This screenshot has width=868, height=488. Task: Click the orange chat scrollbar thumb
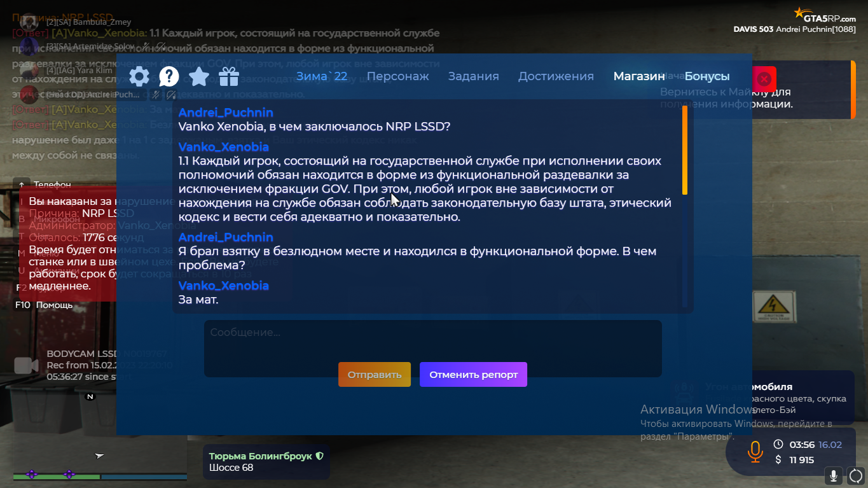[685, 150]
